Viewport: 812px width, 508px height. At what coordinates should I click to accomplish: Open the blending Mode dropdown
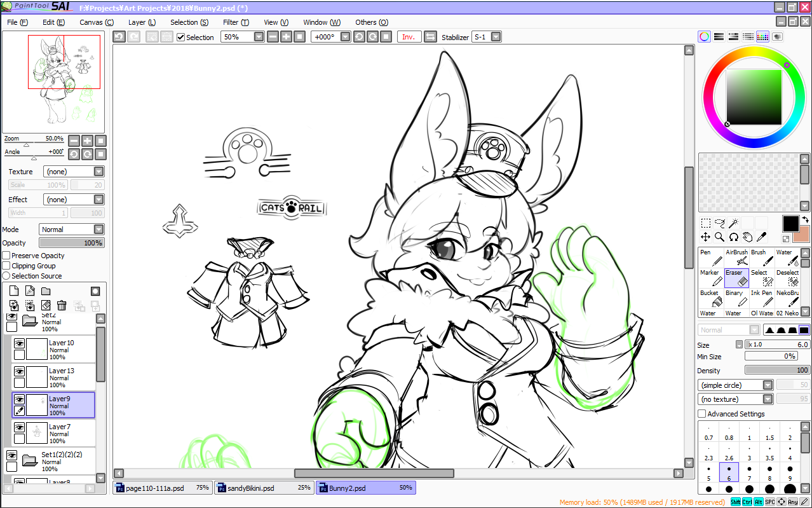[72, 230]
